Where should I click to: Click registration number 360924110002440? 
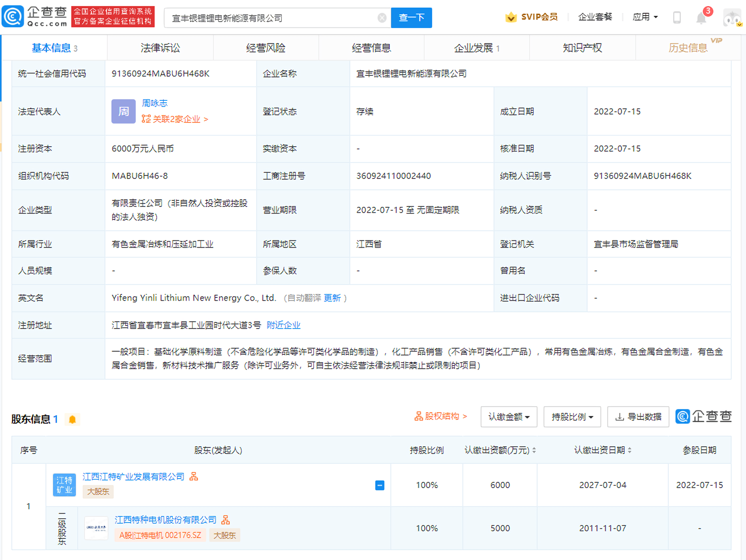(x=394, y=176)
